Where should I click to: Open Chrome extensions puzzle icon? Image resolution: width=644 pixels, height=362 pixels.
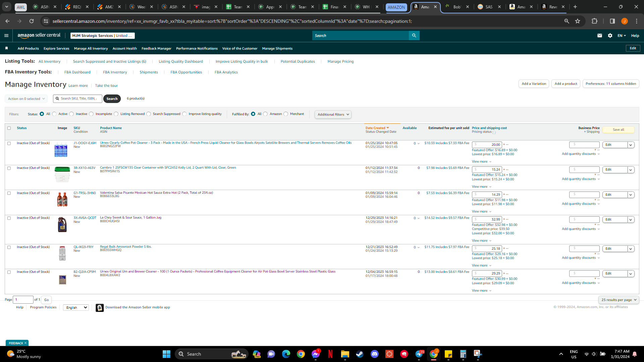pyautogui.click(x=594, y=21)
